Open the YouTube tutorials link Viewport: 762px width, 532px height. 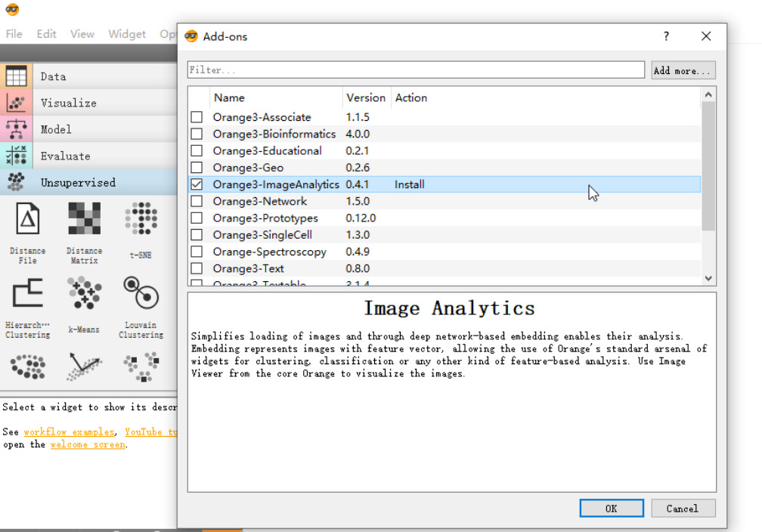pos(150,432)
